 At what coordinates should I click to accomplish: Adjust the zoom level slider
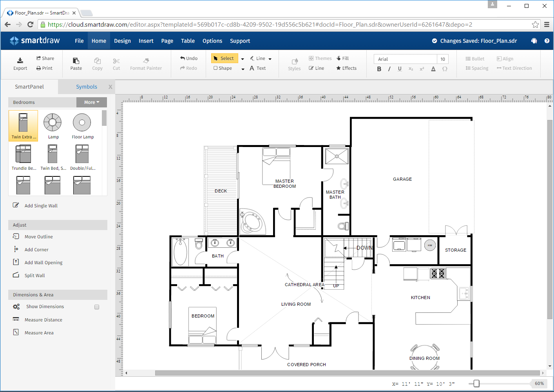(476, 383)
